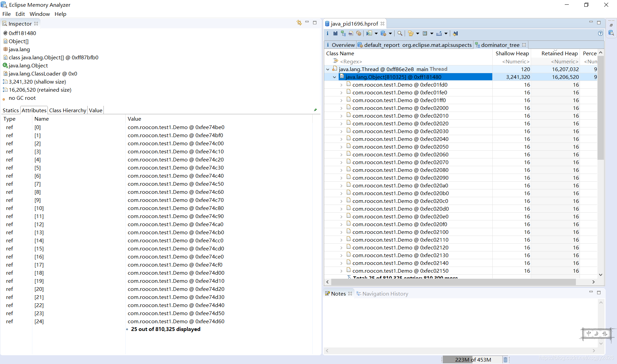
Task: Click the group result by icon
Action: coord(411,33)
